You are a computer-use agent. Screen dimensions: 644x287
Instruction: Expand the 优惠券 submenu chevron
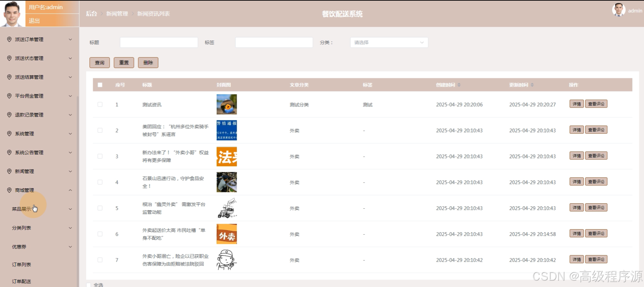click(70, 247)
